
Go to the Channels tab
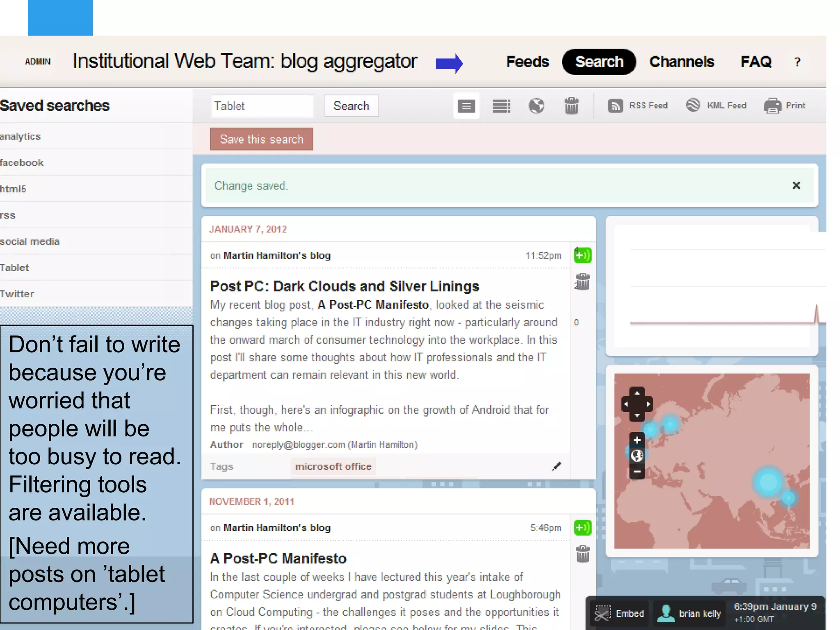(x=682, y=62)
